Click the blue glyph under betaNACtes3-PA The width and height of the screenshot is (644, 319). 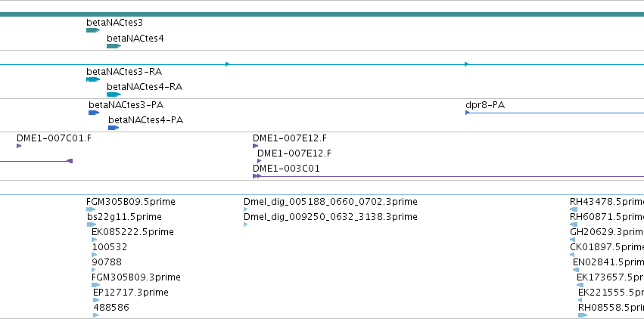(94, 113)
